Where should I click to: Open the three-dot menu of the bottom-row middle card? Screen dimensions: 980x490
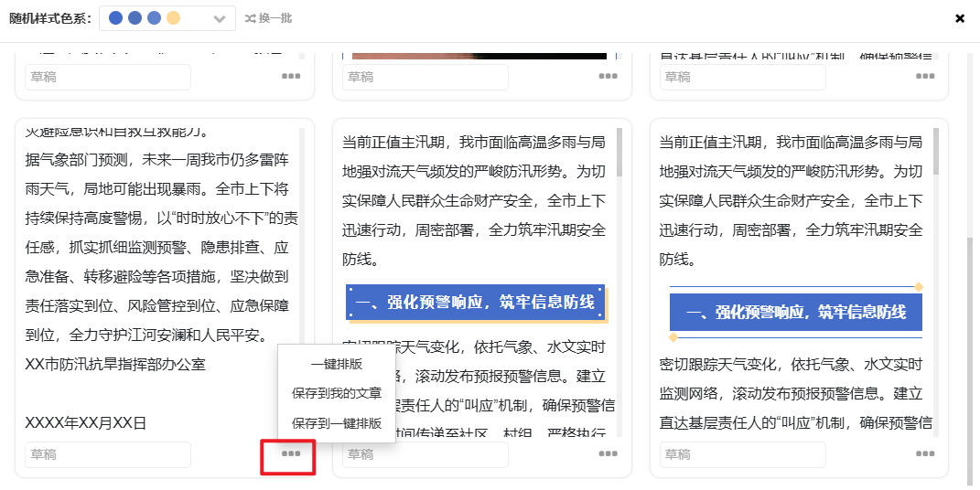click(x=608, y=453)
